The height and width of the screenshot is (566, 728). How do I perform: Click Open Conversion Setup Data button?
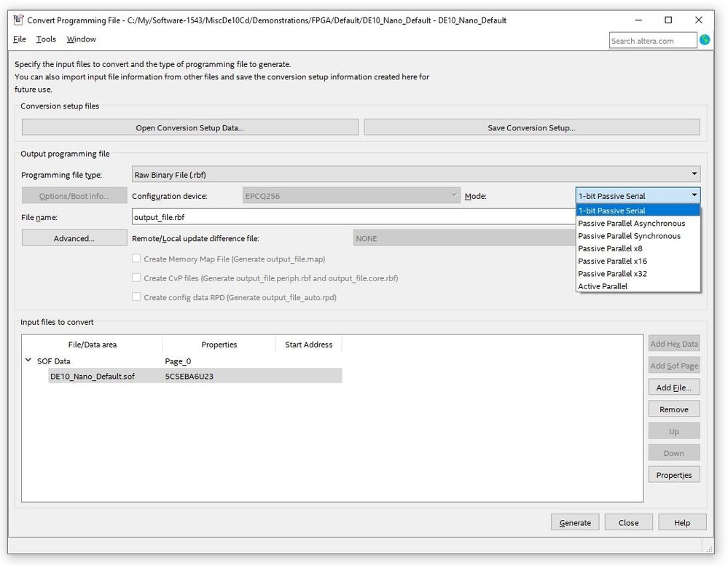tap(189, 127)
